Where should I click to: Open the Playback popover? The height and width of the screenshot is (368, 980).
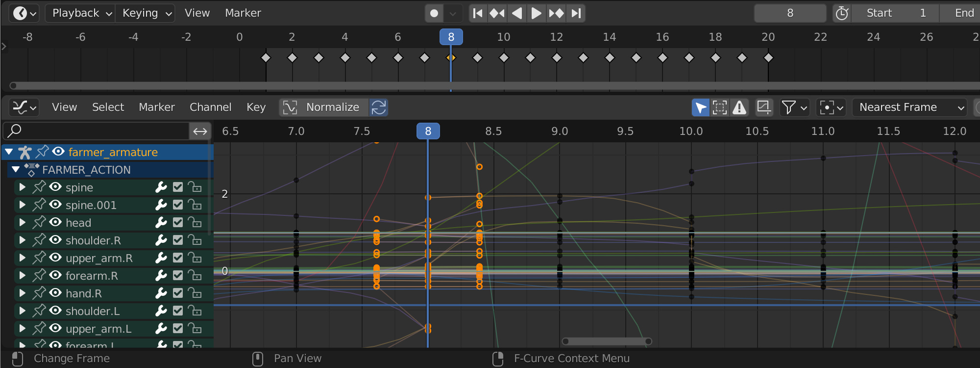80,13
